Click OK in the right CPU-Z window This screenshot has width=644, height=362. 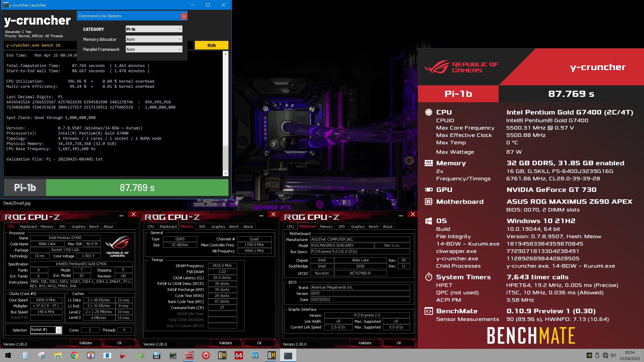pos(399,343)
